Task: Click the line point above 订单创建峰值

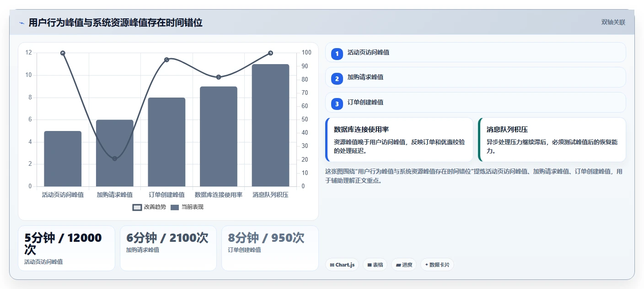Action: tap(166, 60)
